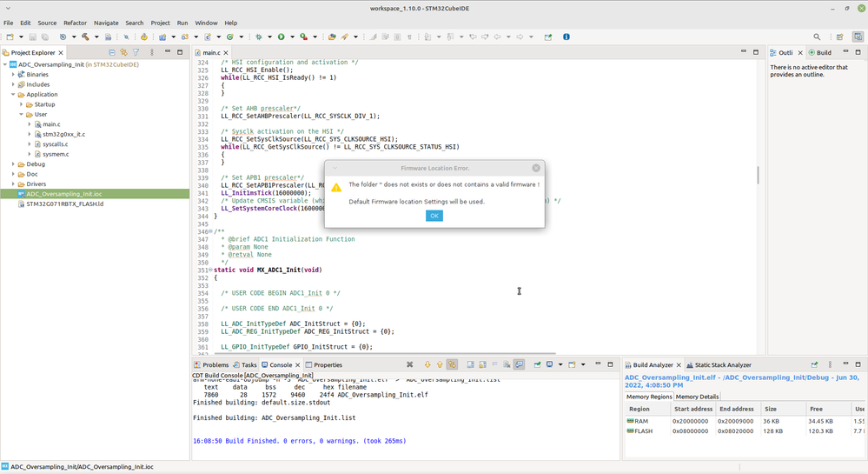Open the Memory Details tab

(x=697, y=397)
